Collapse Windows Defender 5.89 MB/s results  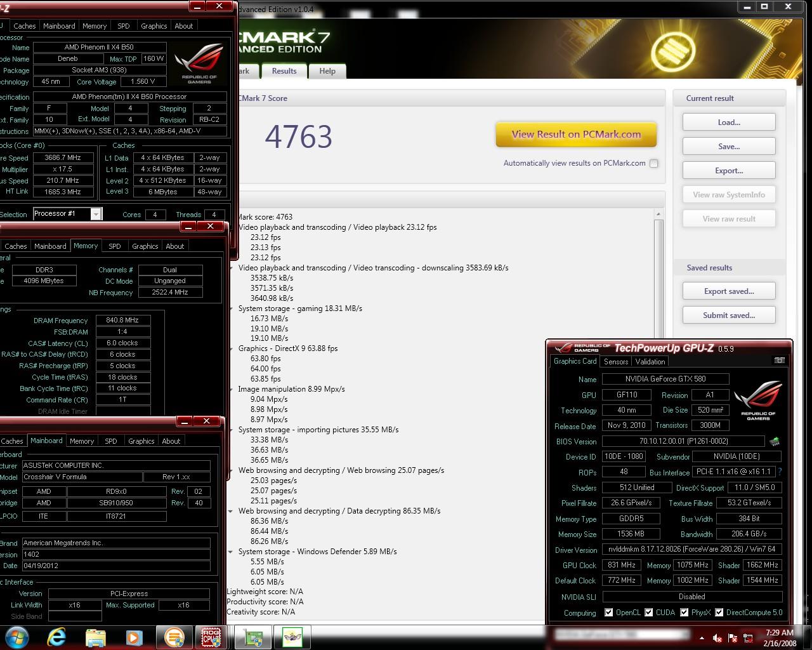point(231,552)
